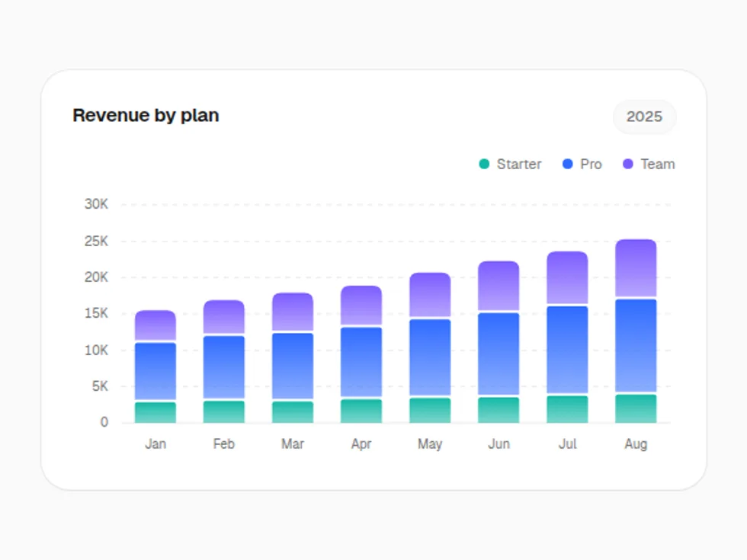
Task: Select the Jan Team purple bar segment
Action: tap(155, 325)
